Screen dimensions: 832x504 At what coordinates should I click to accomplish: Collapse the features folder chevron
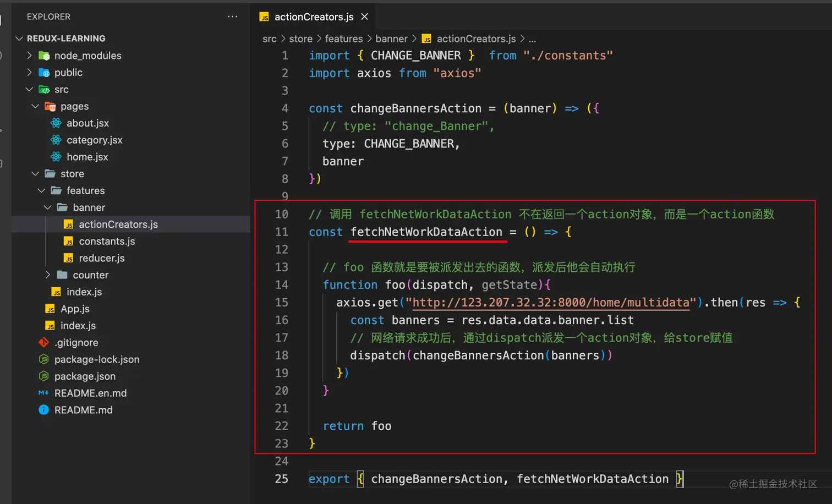pyautogui.click(x=42, y=190)
